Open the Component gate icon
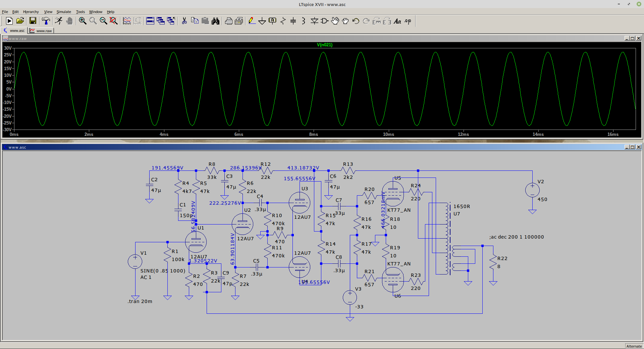This screenshot has width=644, height=349. [x=325, y=21]
